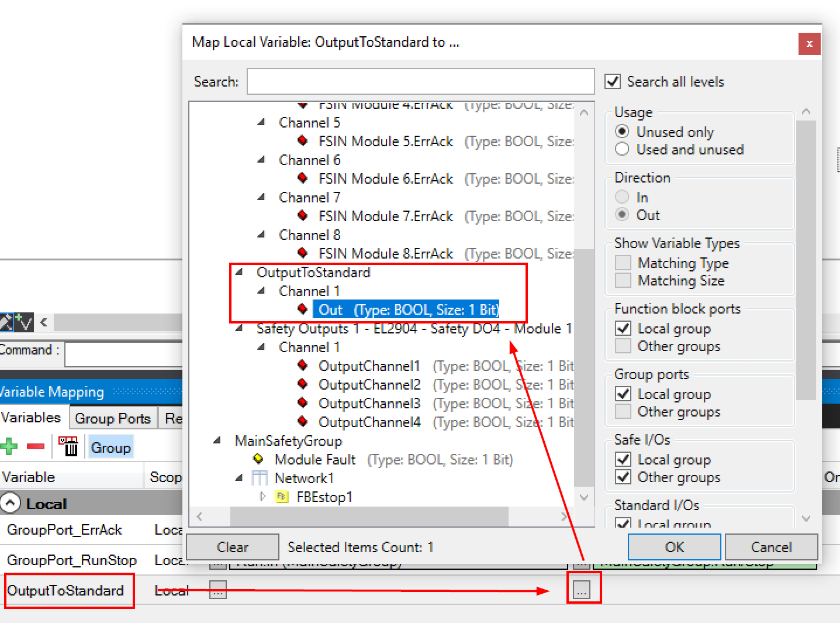Click the Command input field

click(x=124, y=354)
